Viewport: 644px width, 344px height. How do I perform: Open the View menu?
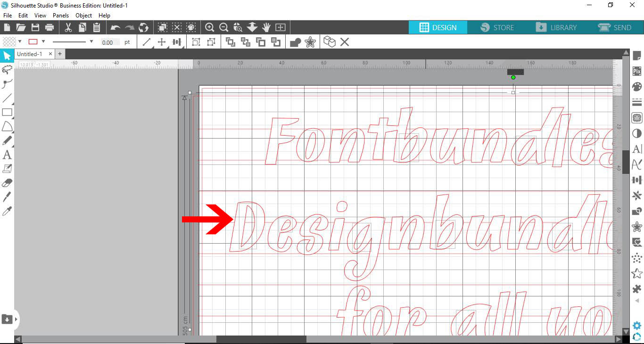tap(40, 16)
